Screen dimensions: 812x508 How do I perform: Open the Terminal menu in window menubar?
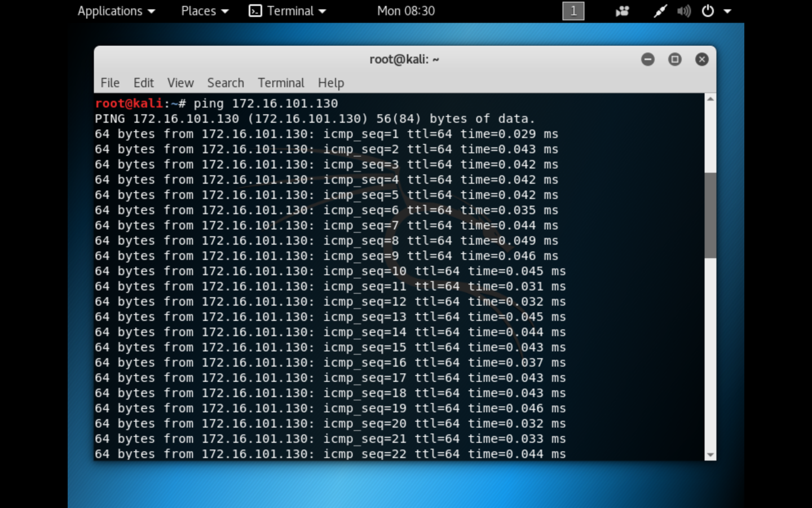tap(281, 83)
